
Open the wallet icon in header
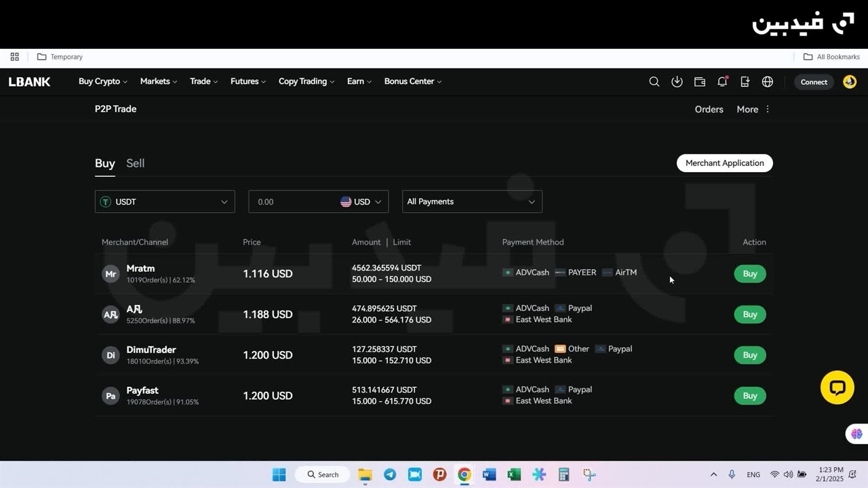tap(700, 81)
